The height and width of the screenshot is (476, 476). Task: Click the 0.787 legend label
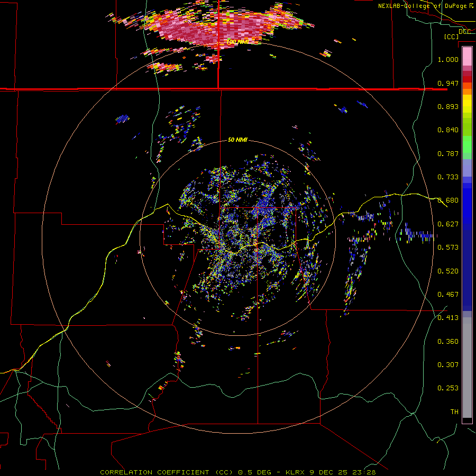click(448, 153)
